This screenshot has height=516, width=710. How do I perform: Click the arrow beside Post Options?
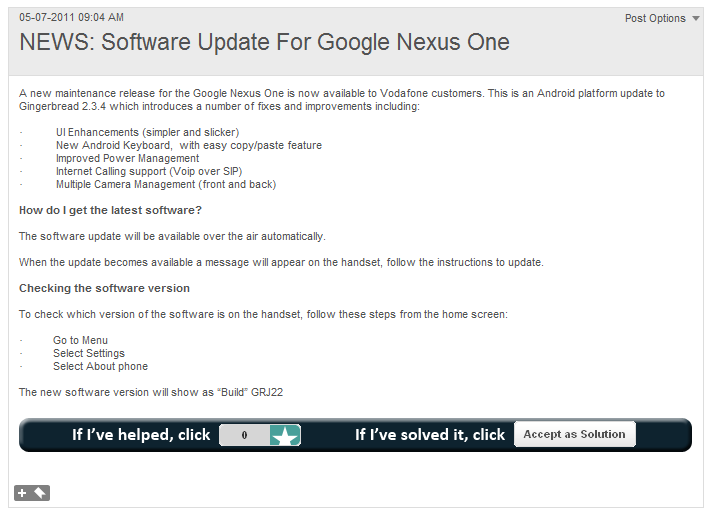[696, 18]
